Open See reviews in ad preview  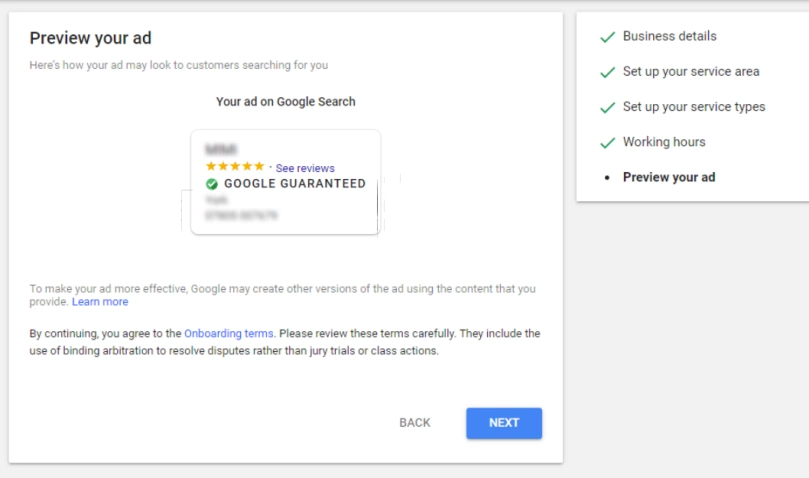coord(305,168)
